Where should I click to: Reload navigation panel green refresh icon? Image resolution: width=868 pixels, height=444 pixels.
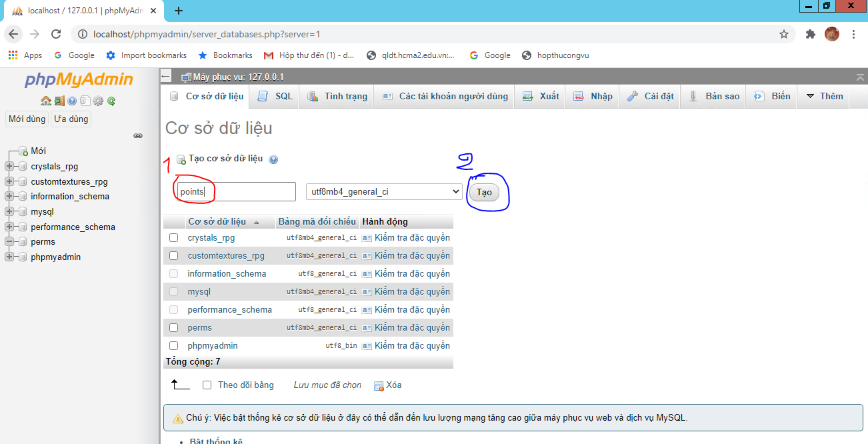111,101
